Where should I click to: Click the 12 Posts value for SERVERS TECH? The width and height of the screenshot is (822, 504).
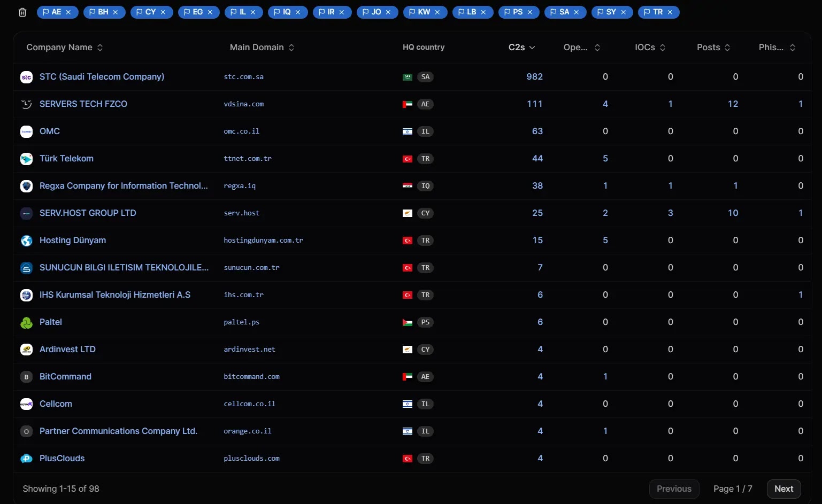[733, 104]
